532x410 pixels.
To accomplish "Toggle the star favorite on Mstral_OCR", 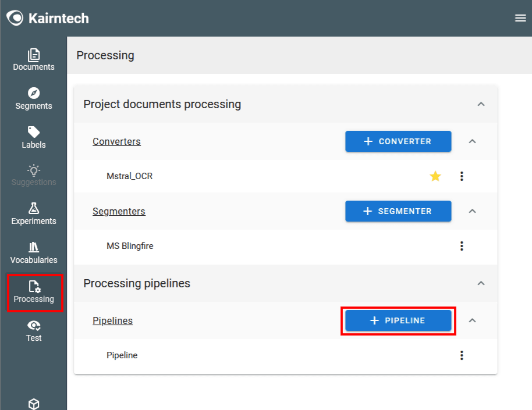I will (435, 176).
